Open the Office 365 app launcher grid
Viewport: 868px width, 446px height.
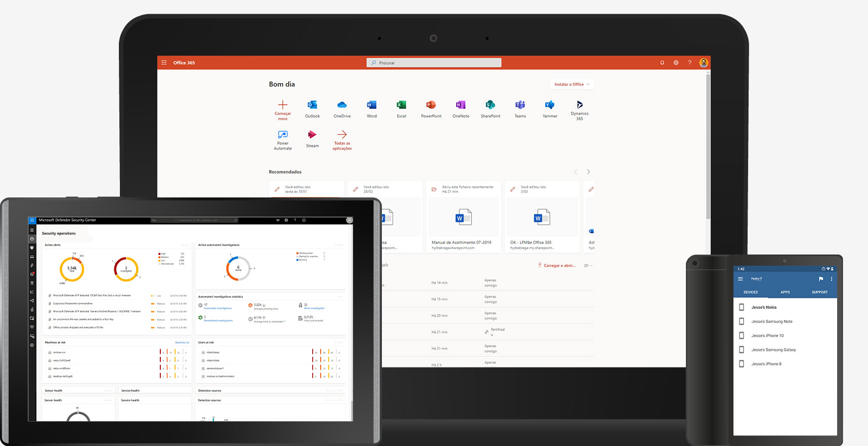164,63
